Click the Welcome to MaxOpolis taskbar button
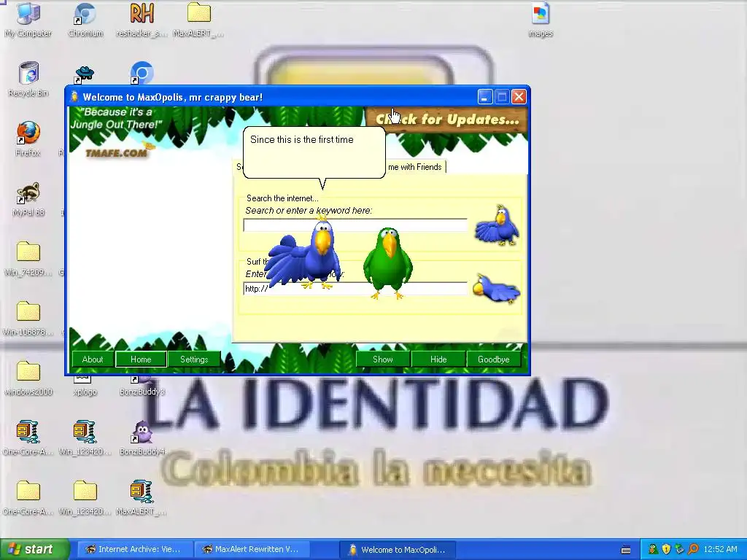 tap(398, 550)
